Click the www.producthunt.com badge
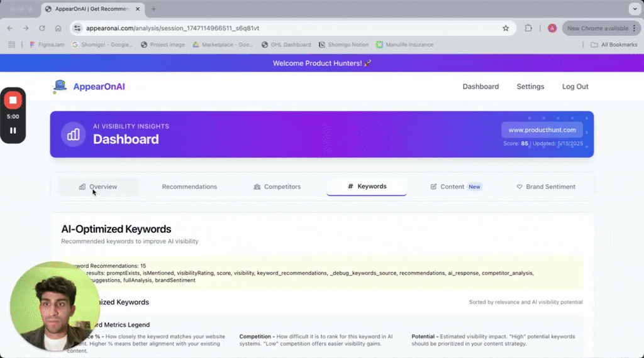Image resolution: width=644 pixels, height=358 pixels. (541, 130)
